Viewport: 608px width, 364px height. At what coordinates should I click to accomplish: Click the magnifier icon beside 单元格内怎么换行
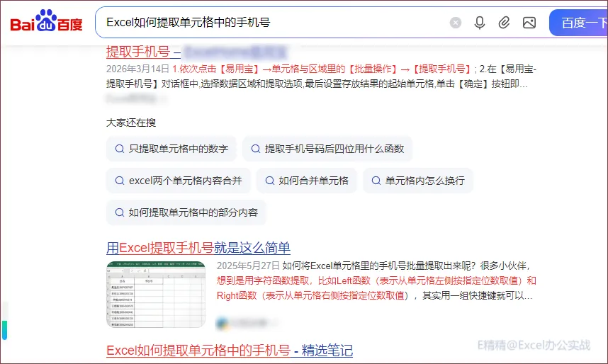click(x=376, y=181)
